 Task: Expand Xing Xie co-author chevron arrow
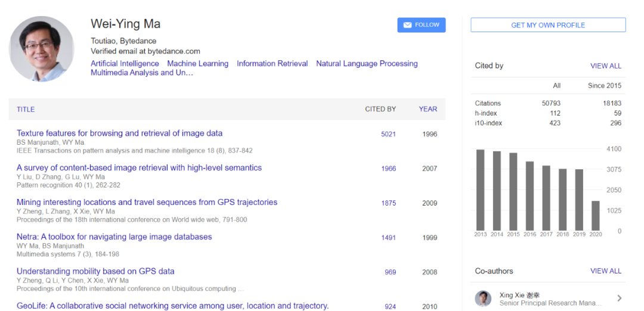[620, 298]
